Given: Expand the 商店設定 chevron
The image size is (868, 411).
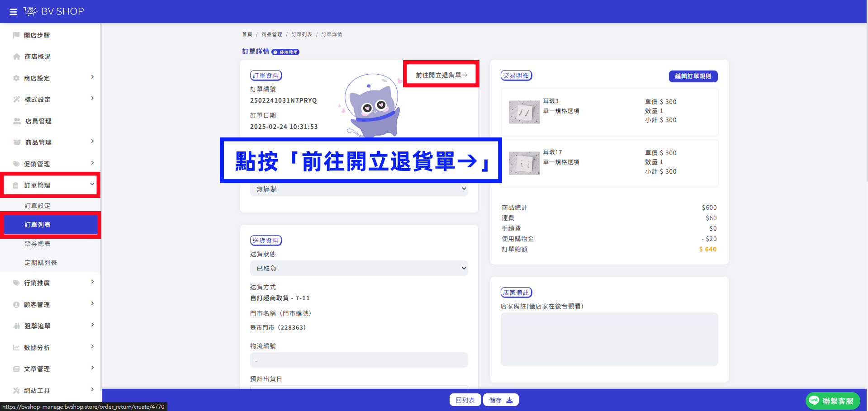Looking at the screenshot, I should pyautogui.click(x=92, y=77).
